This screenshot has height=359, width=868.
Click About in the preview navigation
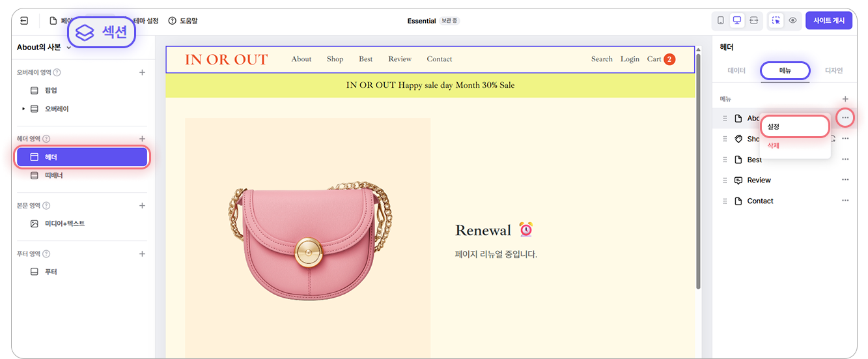pyautogui.click(x=301, y=59)
